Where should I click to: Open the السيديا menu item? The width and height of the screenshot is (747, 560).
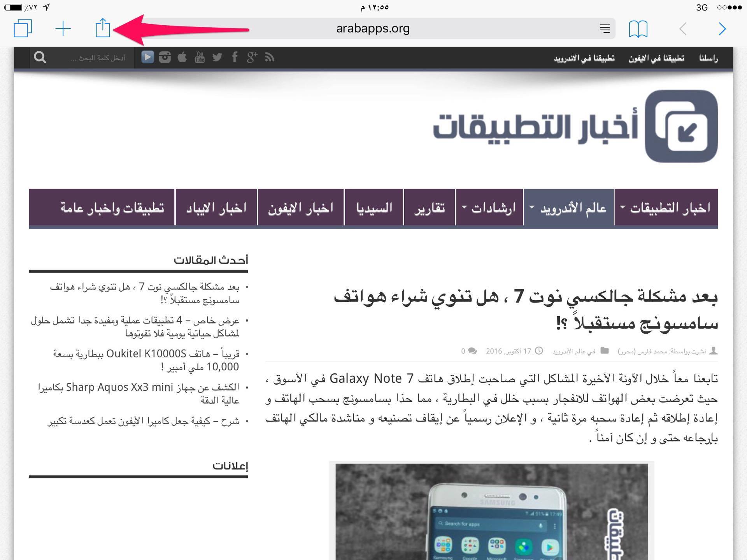pos(374,207)
